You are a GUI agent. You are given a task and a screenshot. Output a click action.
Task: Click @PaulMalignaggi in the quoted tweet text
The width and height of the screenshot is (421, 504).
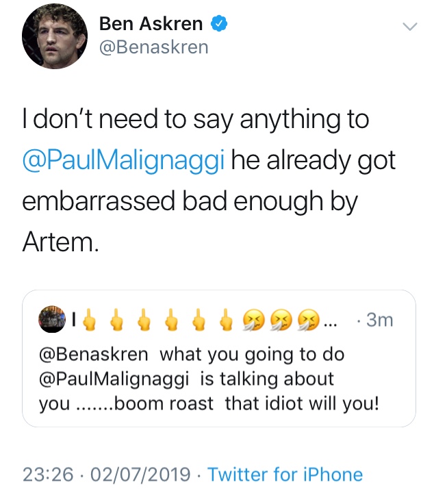pyautogui.click(x=114, y=379)
